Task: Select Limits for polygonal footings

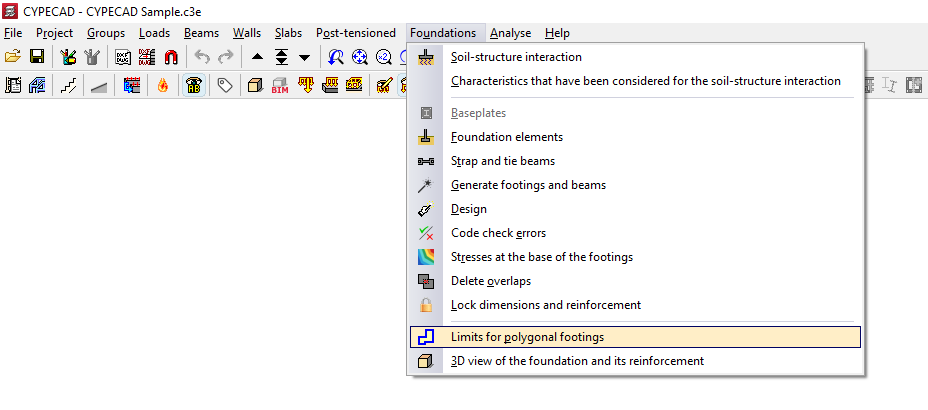Action: click(527, 337)
